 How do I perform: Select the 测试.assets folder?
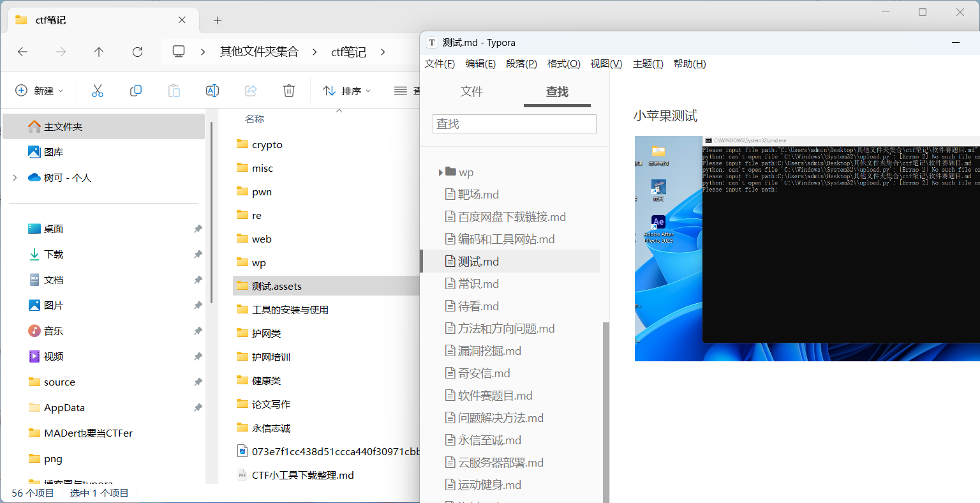pyautogui.click(x=326, y=286)
